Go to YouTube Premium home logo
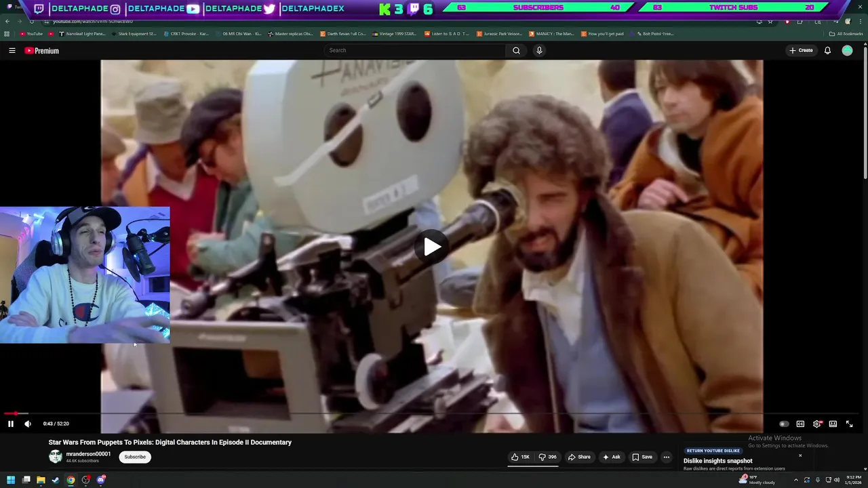The height and width of the screenshot is (488, 868). tap(42, 51)
